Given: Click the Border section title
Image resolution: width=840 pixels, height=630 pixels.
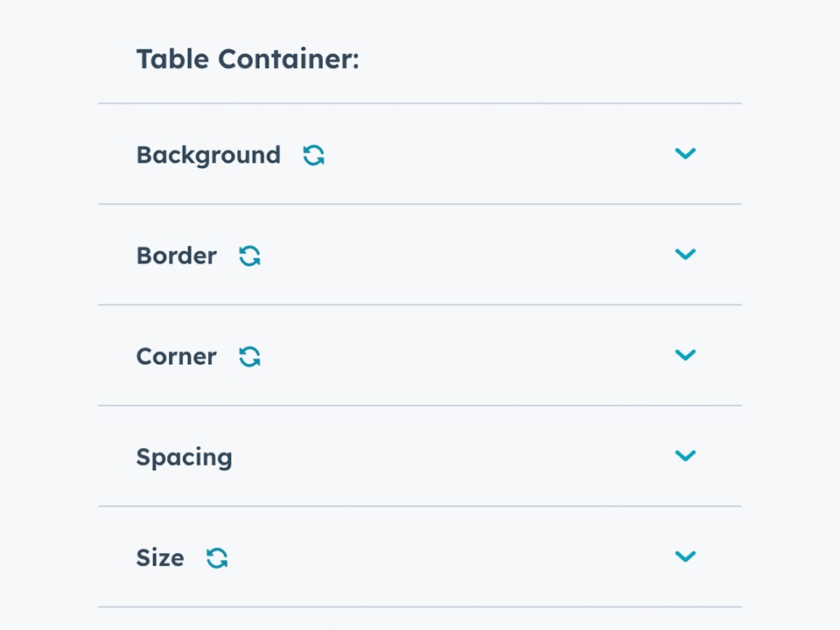Looking at the screenshot, I should [176, 256].
